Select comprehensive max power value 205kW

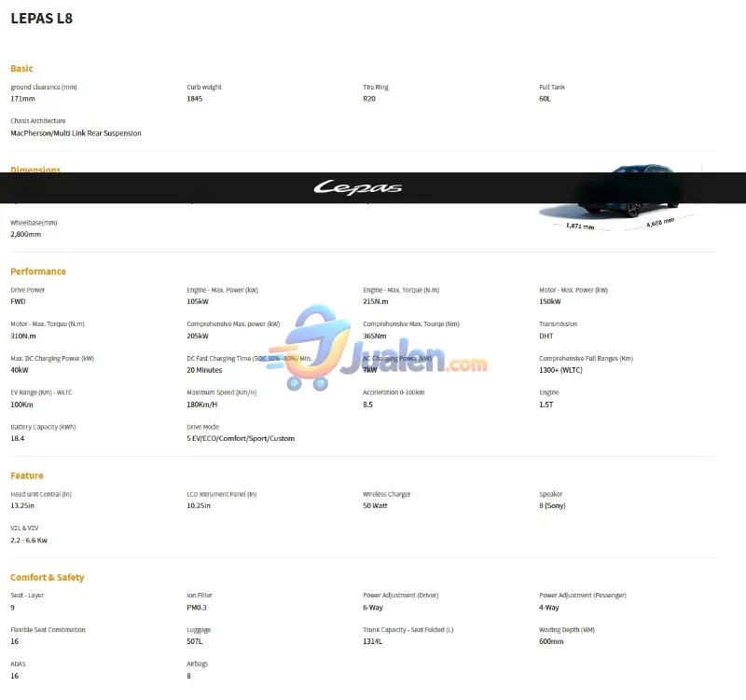coord(198,336)
